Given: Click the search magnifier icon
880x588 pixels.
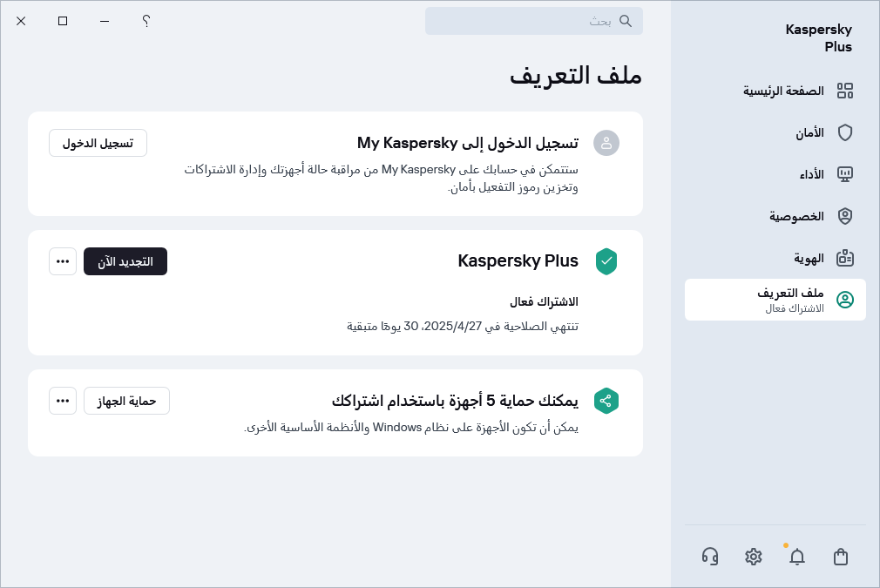Looking at the screenshot, I should click(x=626, y=21).
